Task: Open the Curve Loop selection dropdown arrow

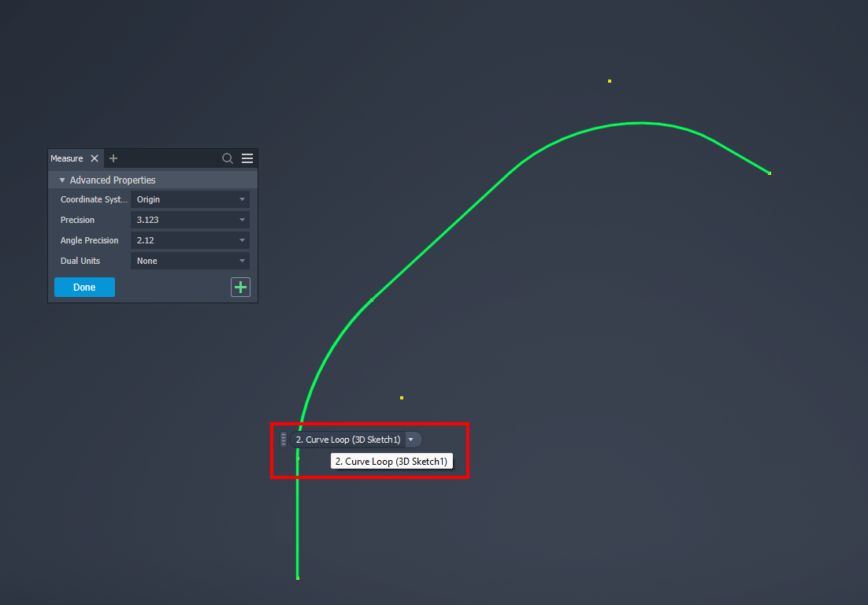Action: tap(410, 440)
